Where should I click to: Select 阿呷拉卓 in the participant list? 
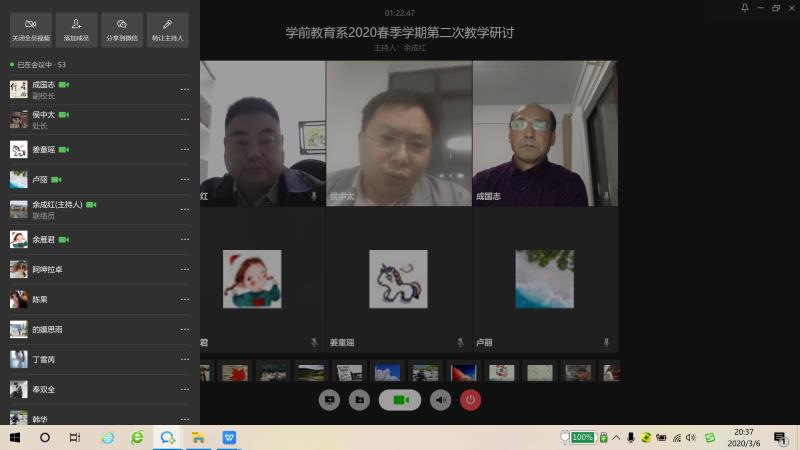point(47,269)
